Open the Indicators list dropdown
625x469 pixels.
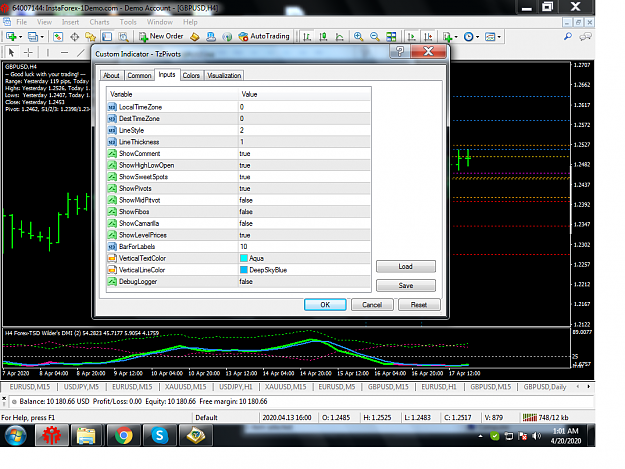[x=450, y=37]
